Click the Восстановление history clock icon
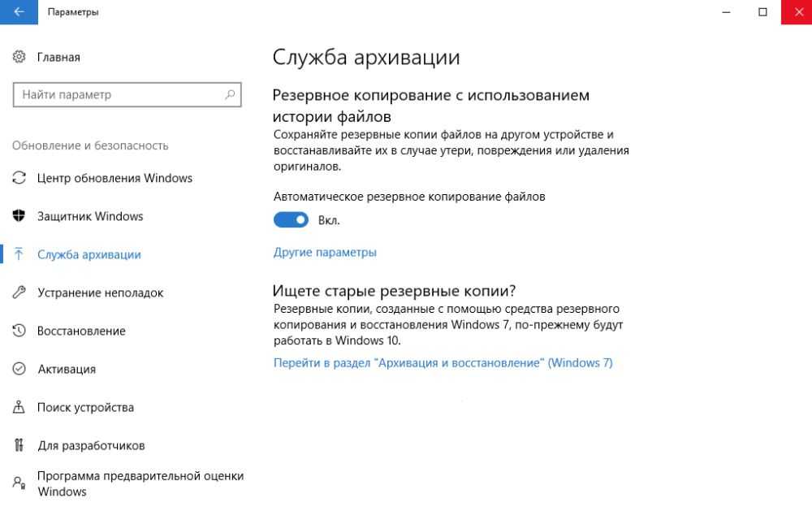Viewport: 812px width, 507px height. point(19,331)
